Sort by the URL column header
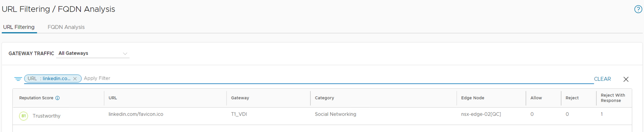Viewport: 644px width, 132px height. (x=113, y=98)
